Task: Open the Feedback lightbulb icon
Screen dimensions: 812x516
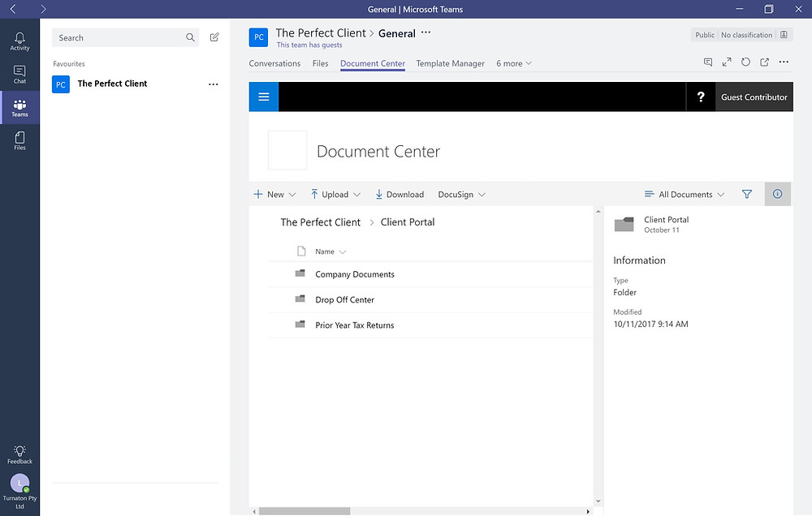Action: [x=19, y=454]
